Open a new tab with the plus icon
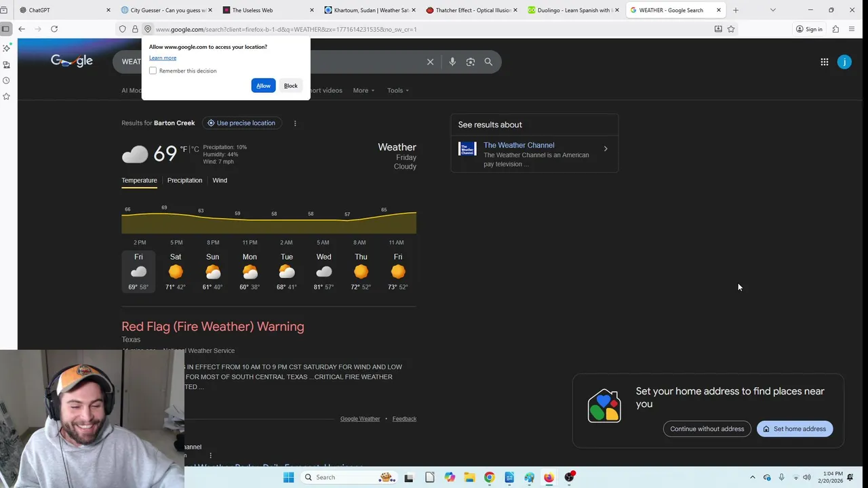Viewport: 868px width, 488px height. click(736, 10)
